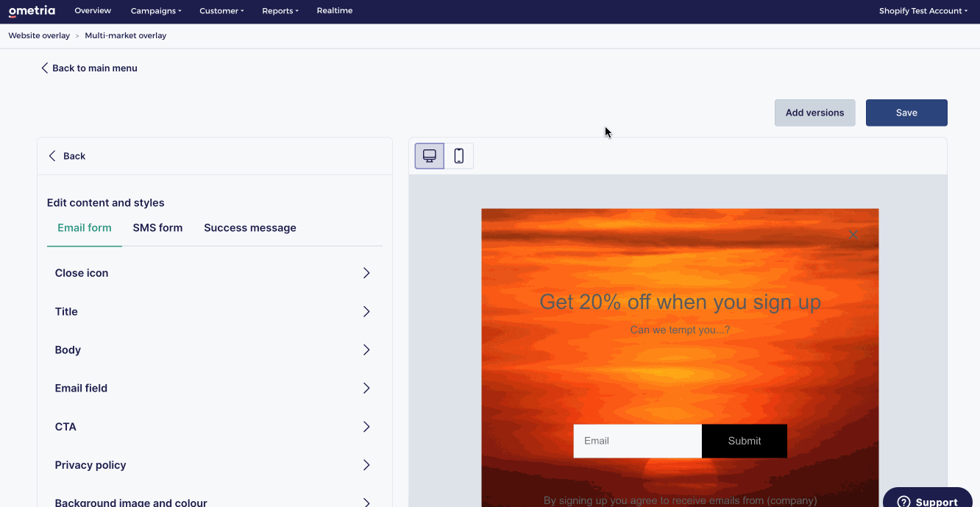Click the Back link in the panel

click(x=67, y=156)
